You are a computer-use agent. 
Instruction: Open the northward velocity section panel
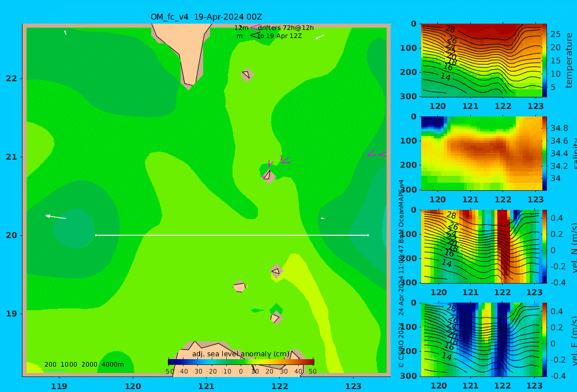click(x=481, y=246)
